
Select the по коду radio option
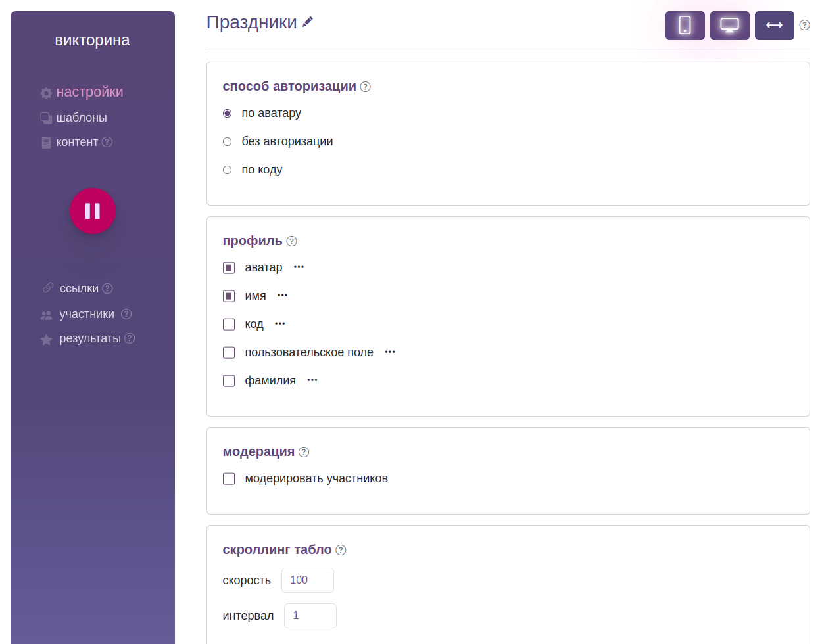[x=228, y=170]
